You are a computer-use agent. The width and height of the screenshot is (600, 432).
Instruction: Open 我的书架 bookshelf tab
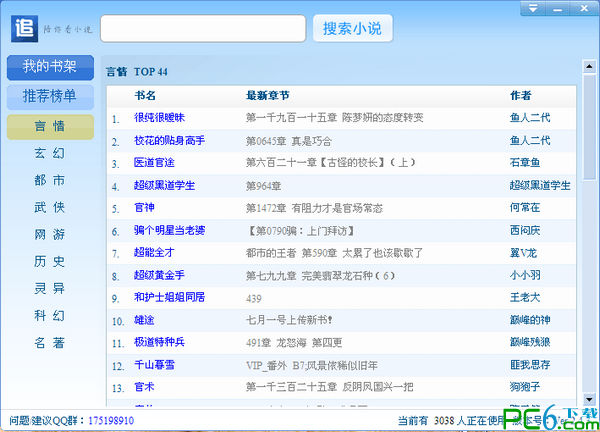(50, 67)
